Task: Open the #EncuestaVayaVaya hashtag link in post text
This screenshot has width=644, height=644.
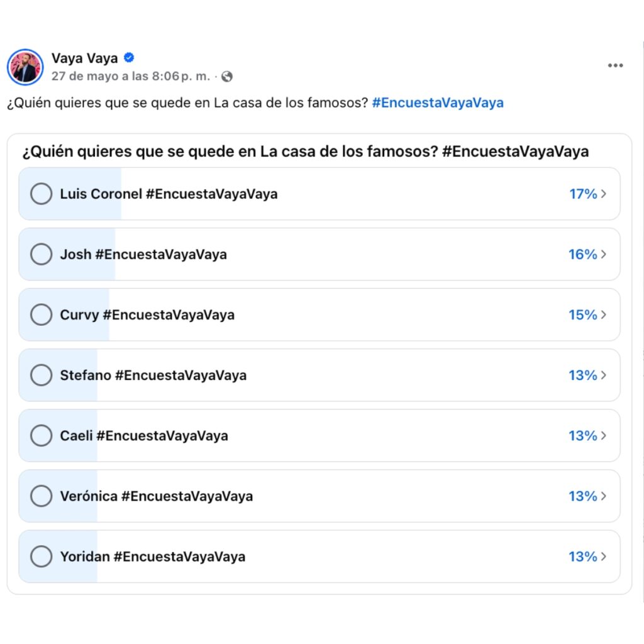Action: pyautogui.click(x=438, y=103)
